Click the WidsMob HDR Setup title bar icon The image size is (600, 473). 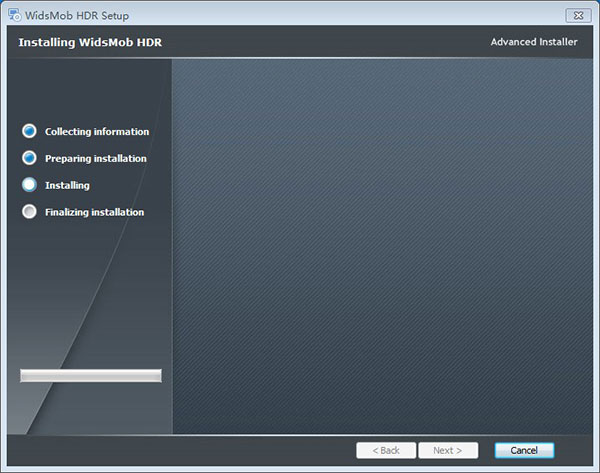15,15
